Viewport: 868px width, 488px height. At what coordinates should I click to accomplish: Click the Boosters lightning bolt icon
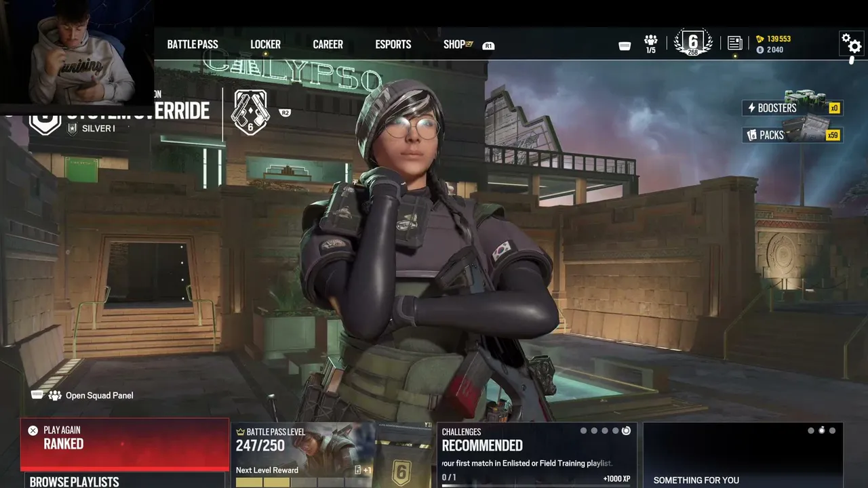[x=751, y=108]
